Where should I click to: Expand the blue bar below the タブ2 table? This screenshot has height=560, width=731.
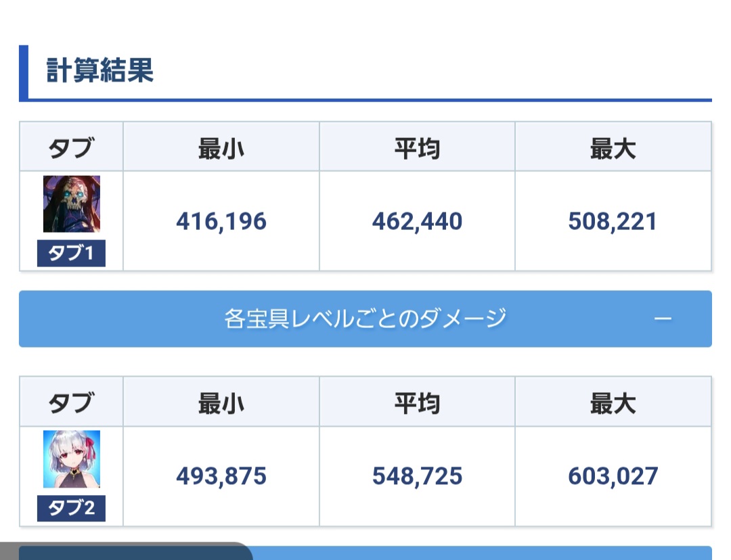pos(480,553)
